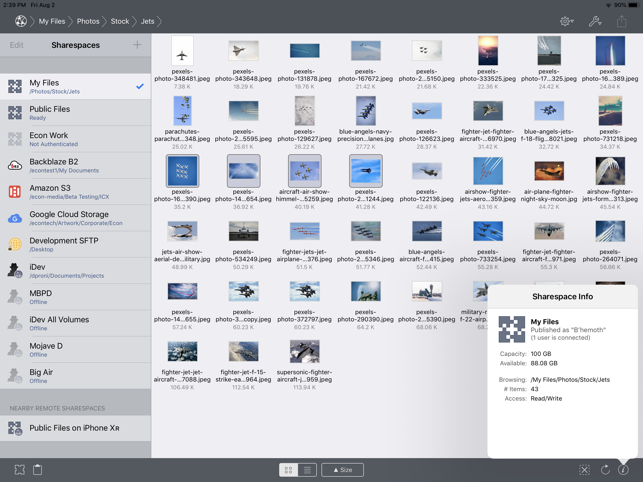Click the Amazon S3 sharespace icon
Viewport: 643px width, 482px height.
(x=15, y=192)
